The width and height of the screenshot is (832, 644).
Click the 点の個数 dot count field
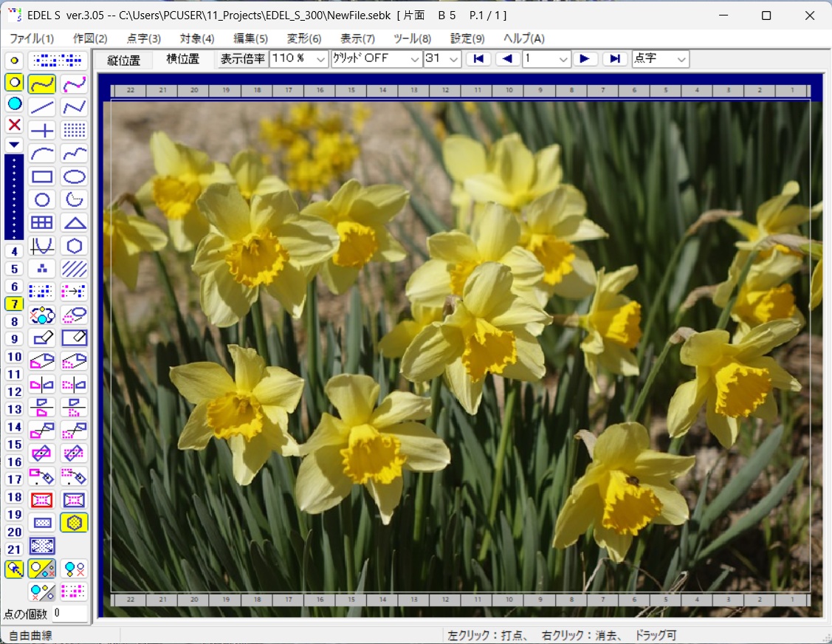coord(69,613)
